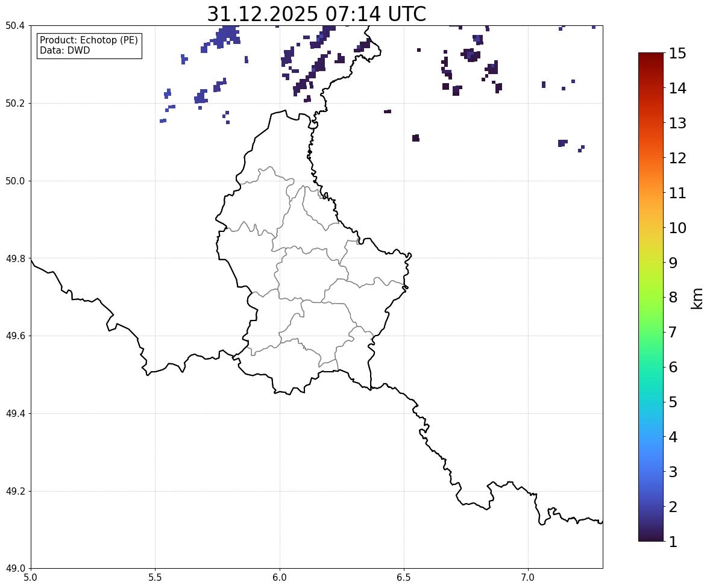The image size is (710, 588).
Task: Click the title '31.12.2025 07:14 UTC'
Action: tap(316, 14)
